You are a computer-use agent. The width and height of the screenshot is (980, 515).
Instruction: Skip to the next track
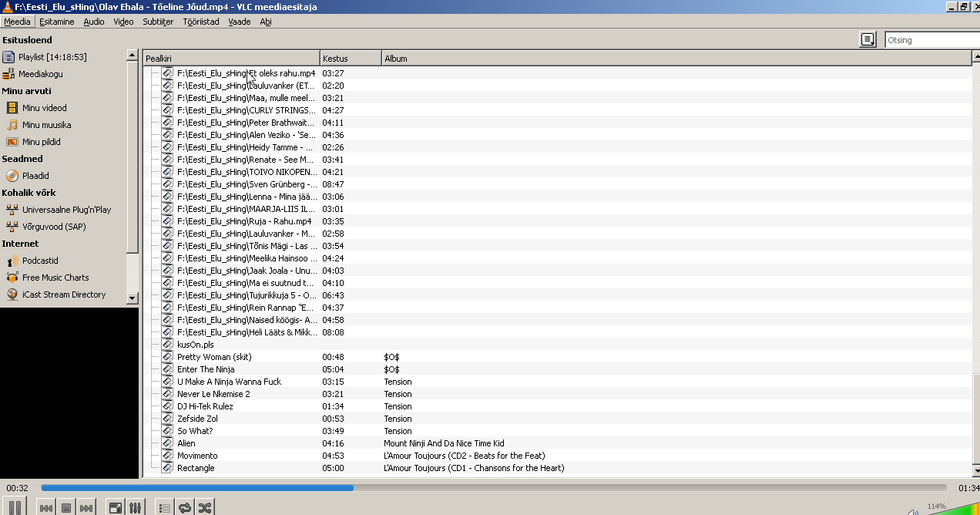(86, 508)
